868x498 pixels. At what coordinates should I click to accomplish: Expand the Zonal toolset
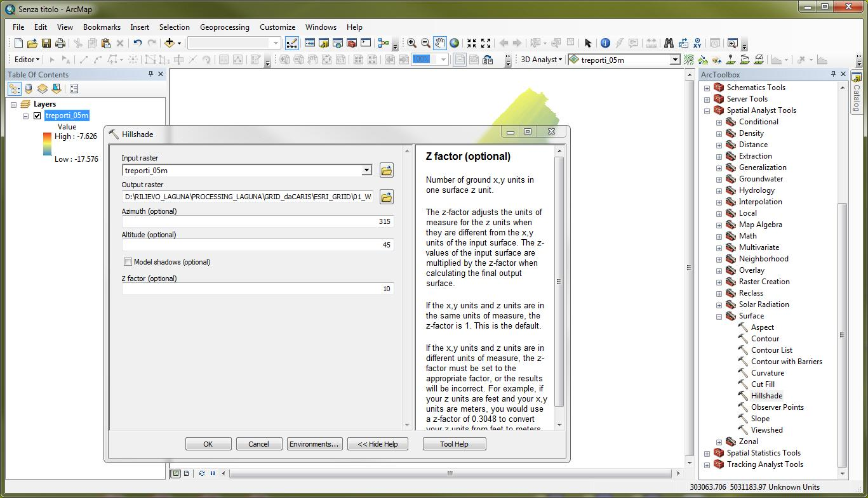[719, 442]
